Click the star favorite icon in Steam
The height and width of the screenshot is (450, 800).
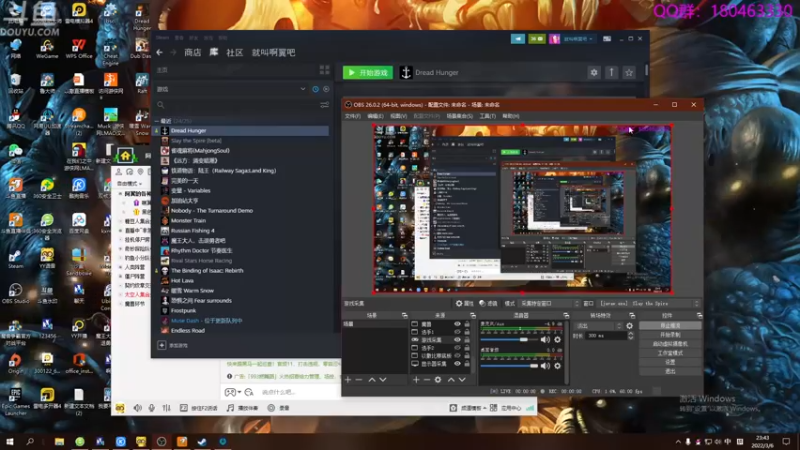click(x=629, y=72)
